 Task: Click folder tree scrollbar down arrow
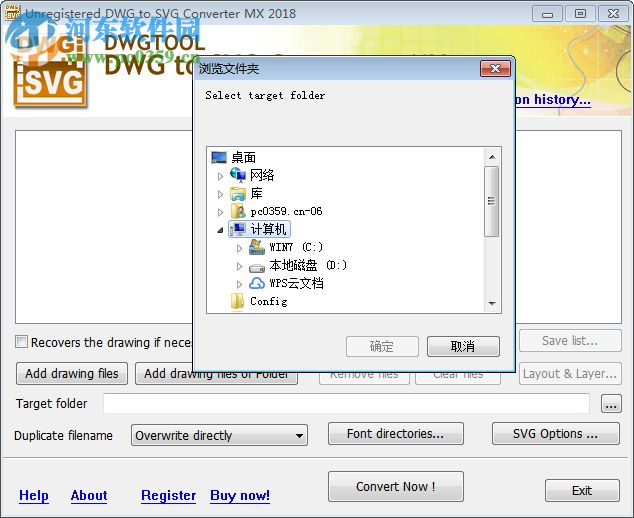coord(492,303)
